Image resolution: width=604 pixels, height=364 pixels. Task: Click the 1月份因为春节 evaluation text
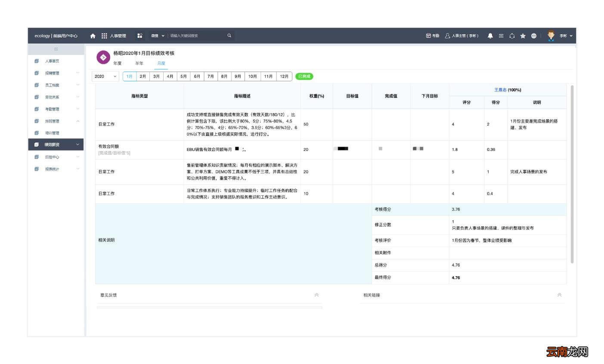(x=482, y=241)
